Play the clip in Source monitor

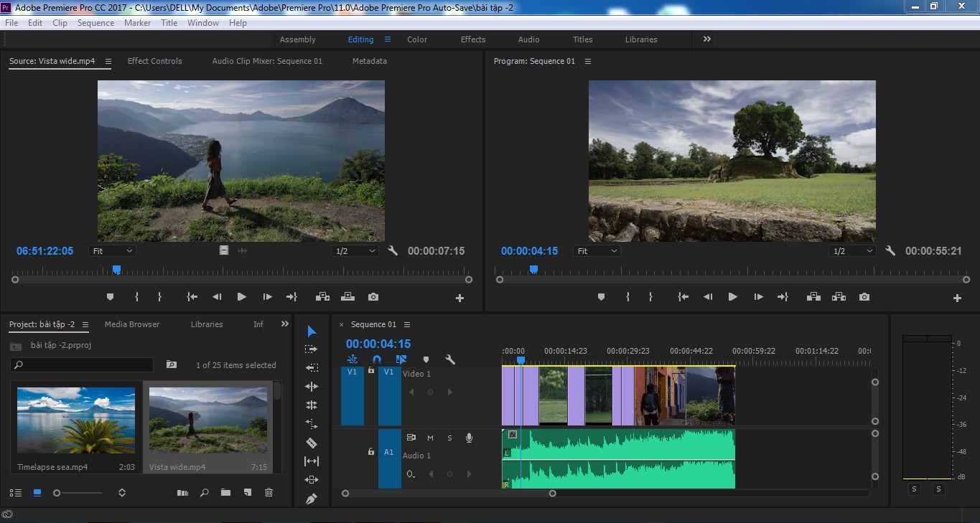[242, 296]
